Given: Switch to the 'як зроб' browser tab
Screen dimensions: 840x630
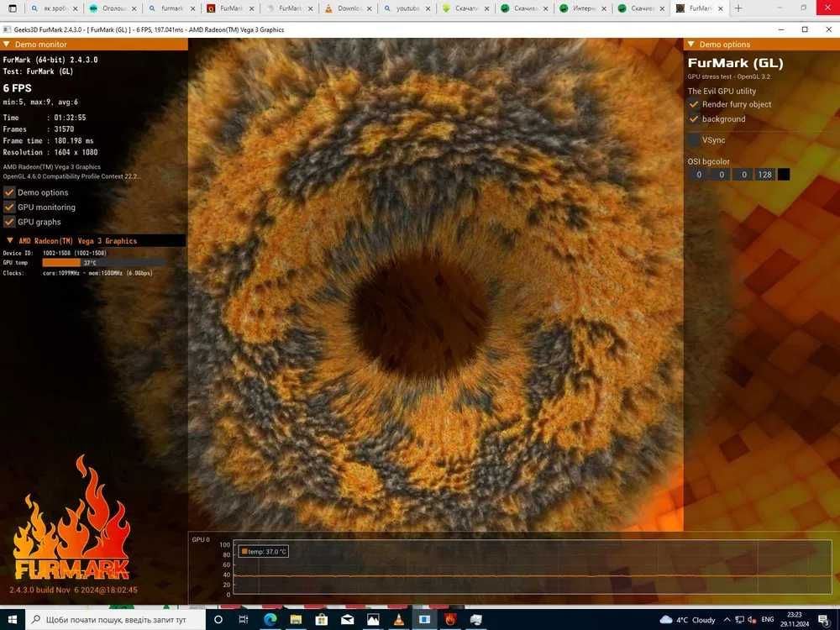Looking at the screenshot, I should 54,8.
